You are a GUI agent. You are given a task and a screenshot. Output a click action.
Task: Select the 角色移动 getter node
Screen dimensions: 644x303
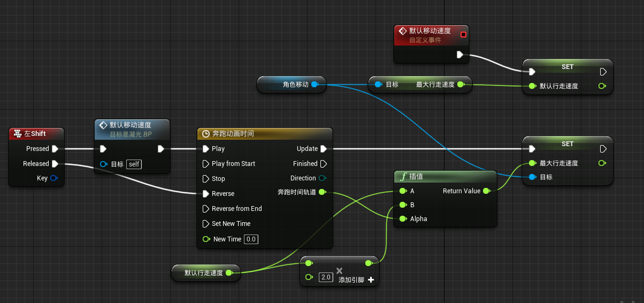pos(292,84)
